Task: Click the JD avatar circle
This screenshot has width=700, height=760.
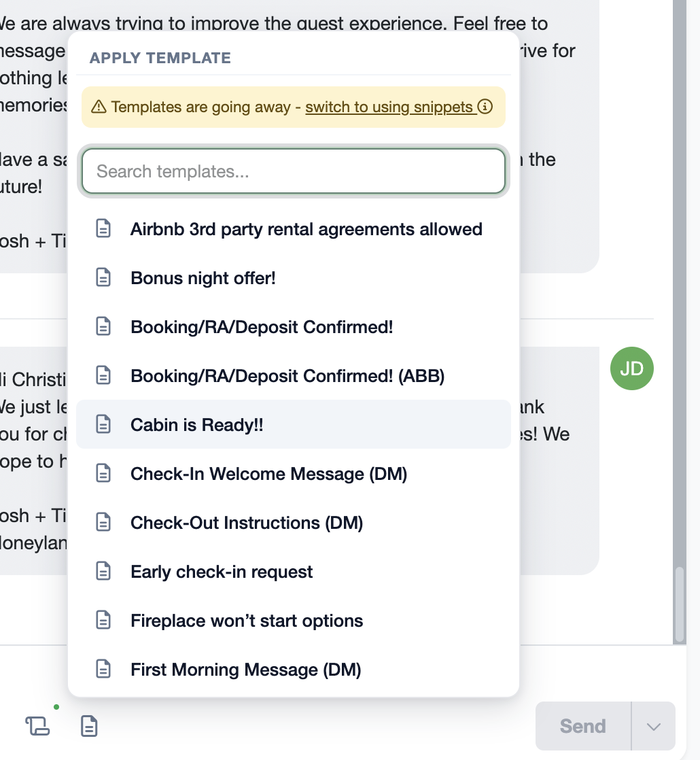Action: tap(631, 368)
